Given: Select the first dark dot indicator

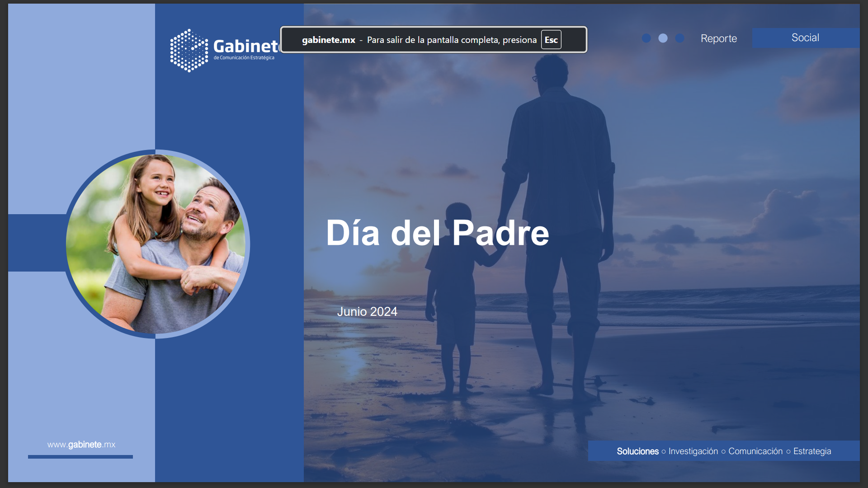Looking at the screenshot, I should pos(646,38).
